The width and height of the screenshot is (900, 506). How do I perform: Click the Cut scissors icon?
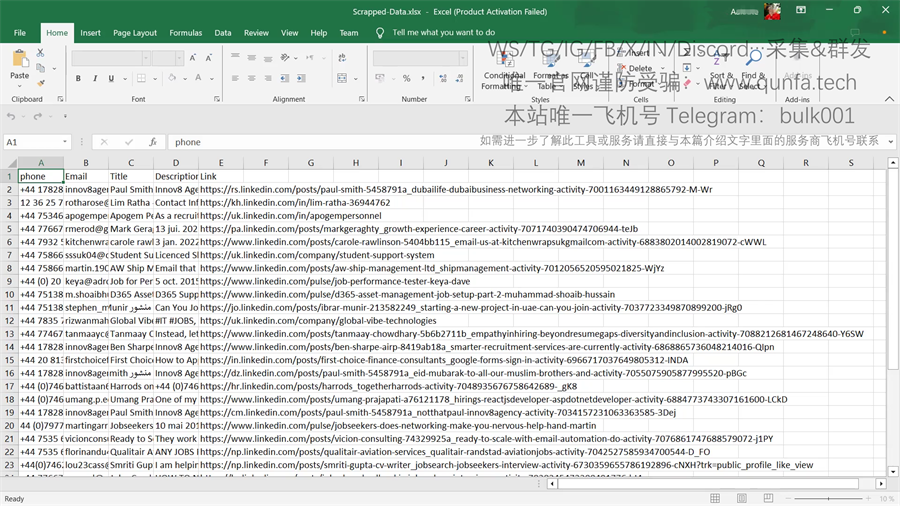(40, 53)
